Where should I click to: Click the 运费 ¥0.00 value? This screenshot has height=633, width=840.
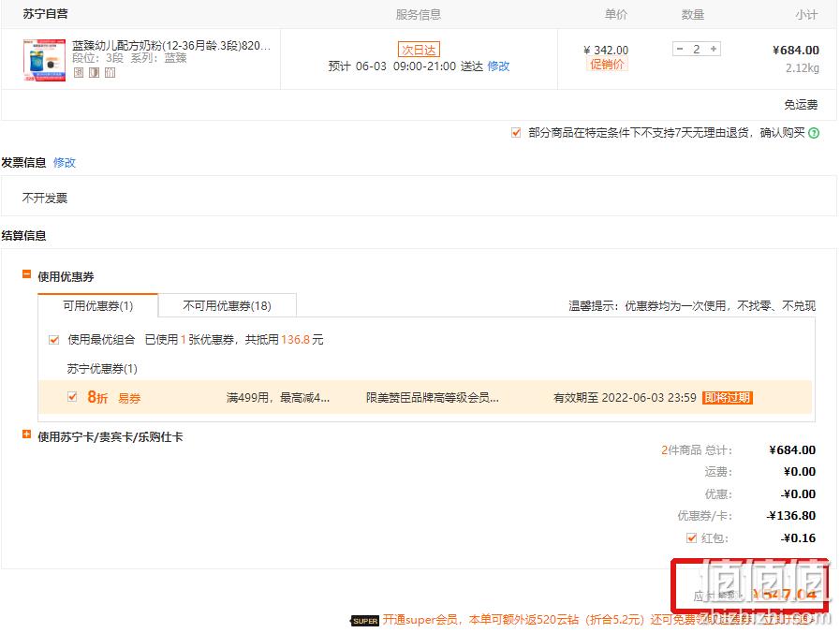[x=800, y=472]
